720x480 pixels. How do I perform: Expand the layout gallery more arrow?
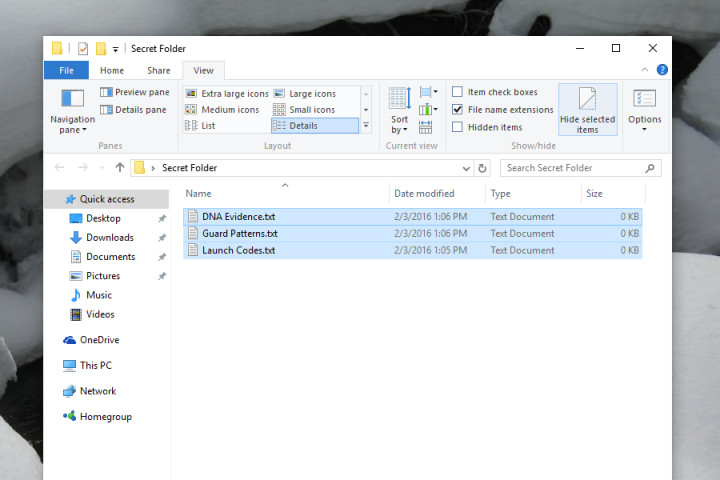tap(366, 126)
